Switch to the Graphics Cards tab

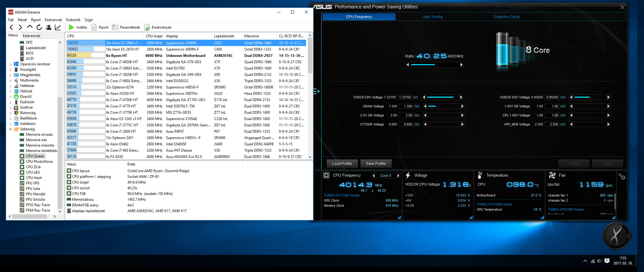(507, 17)
